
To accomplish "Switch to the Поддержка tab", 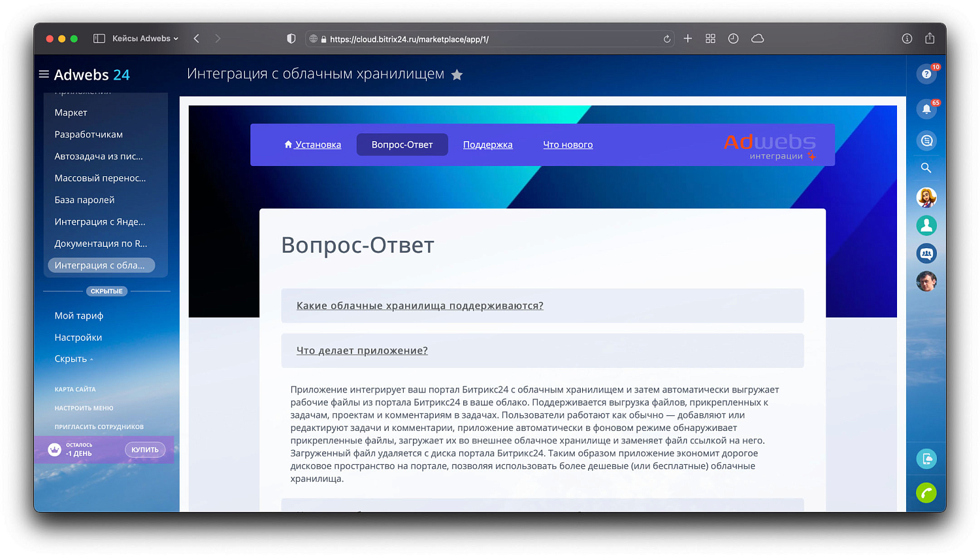I will 487,144.
